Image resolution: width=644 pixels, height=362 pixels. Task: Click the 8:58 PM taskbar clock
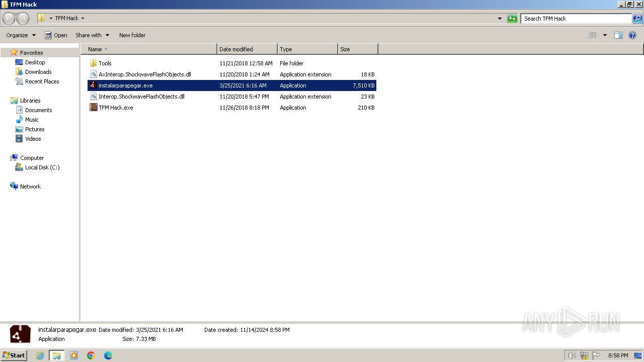click(618, 355)
